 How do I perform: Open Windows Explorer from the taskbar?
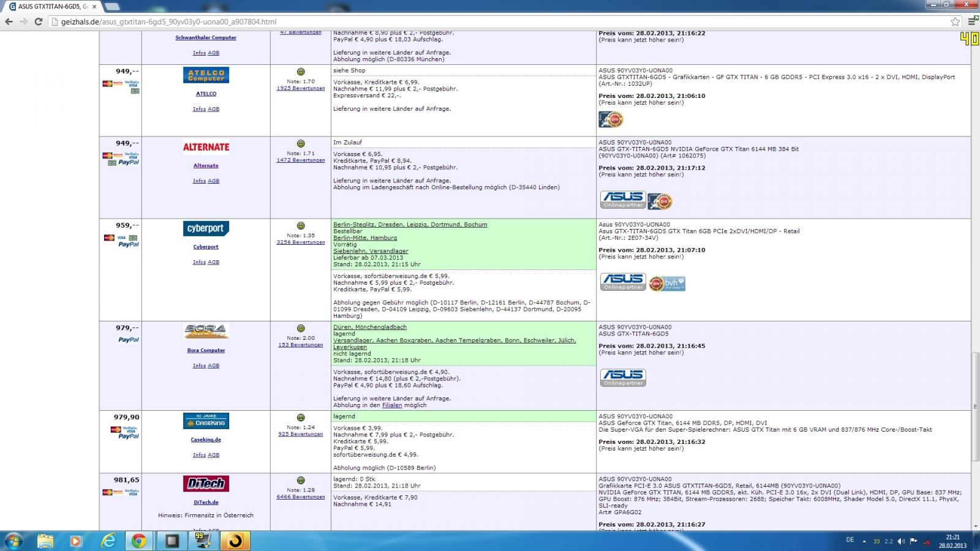click(x=45, y=541)
